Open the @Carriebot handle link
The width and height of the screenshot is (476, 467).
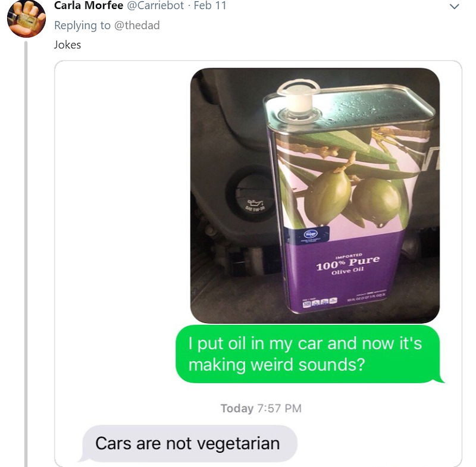[x=155, y=5]
